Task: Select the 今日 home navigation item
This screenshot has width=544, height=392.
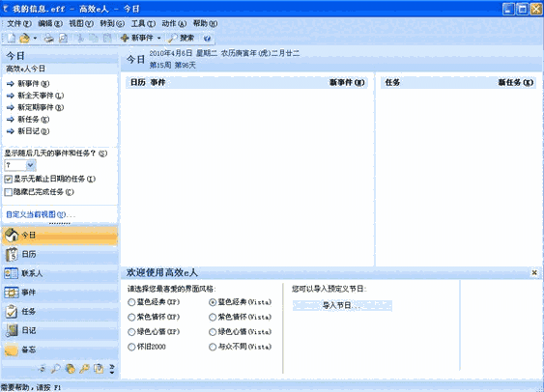Action: (60, 236)
